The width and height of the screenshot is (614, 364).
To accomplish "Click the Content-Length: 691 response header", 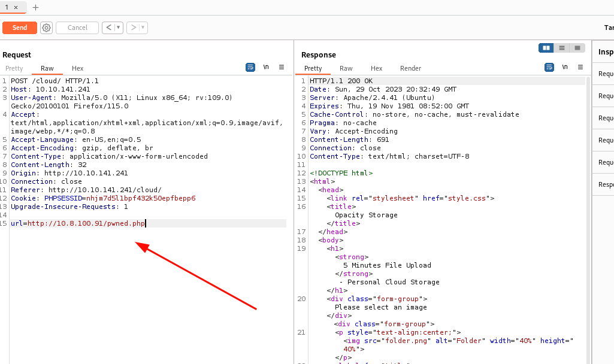I will (x=349, y=139).
